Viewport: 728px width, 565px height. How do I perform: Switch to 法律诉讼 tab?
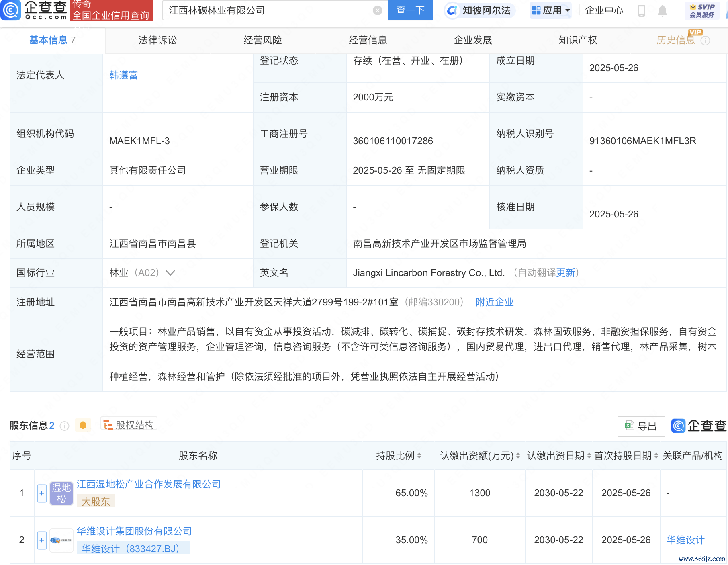click(157, 40)
